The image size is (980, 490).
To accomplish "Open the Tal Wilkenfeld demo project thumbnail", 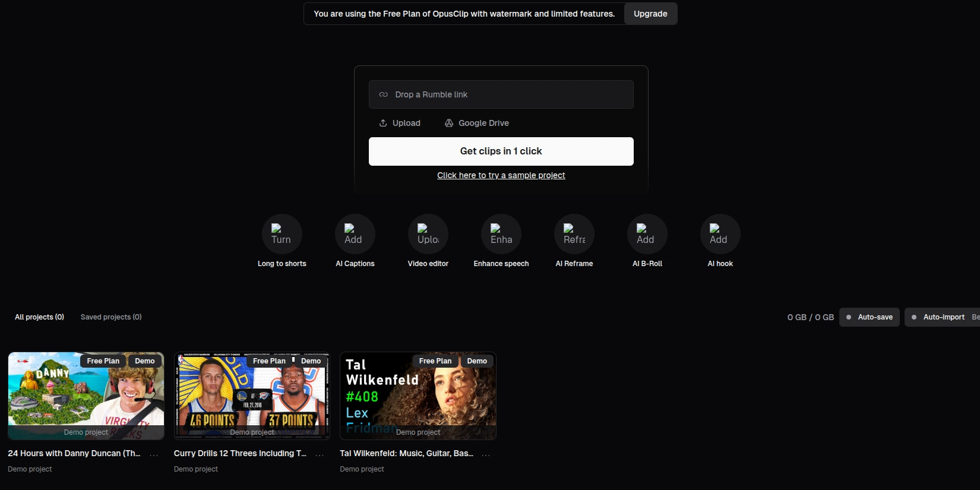I will tap(418, 396).
